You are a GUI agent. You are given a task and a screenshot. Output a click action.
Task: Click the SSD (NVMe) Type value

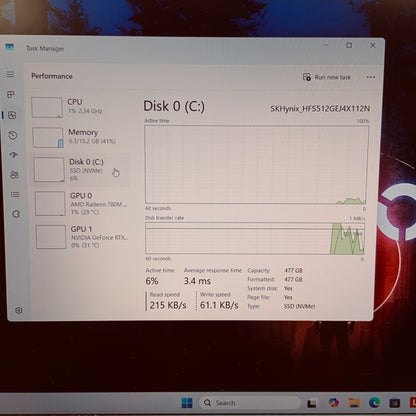click(x=299, y=306)
